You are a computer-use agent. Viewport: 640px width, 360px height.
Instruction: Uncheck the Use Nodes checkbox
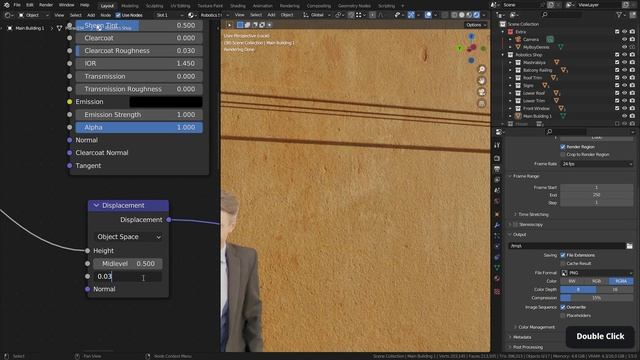pyautogui.click(x=118, y=15)
